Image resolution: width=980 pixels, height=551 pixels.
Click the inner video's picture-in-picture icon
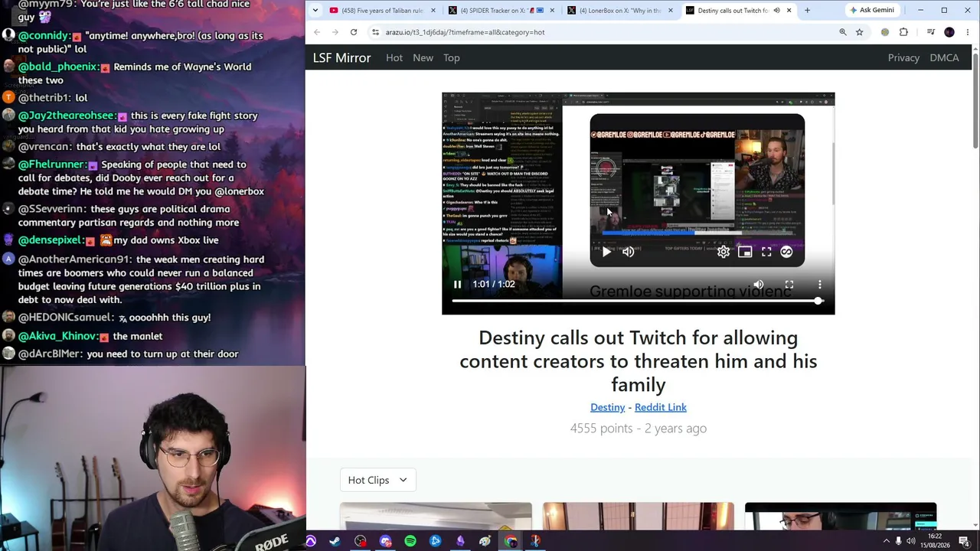coord(745,252)
